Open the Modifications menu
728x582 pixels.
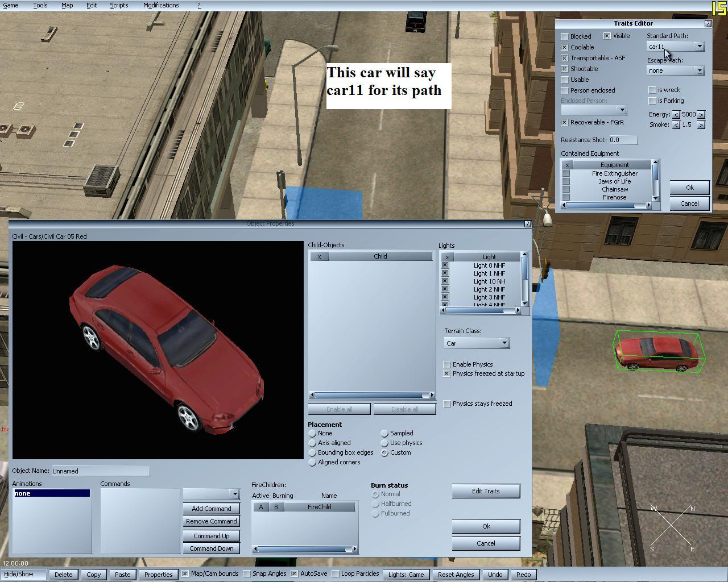pos(161,5)
